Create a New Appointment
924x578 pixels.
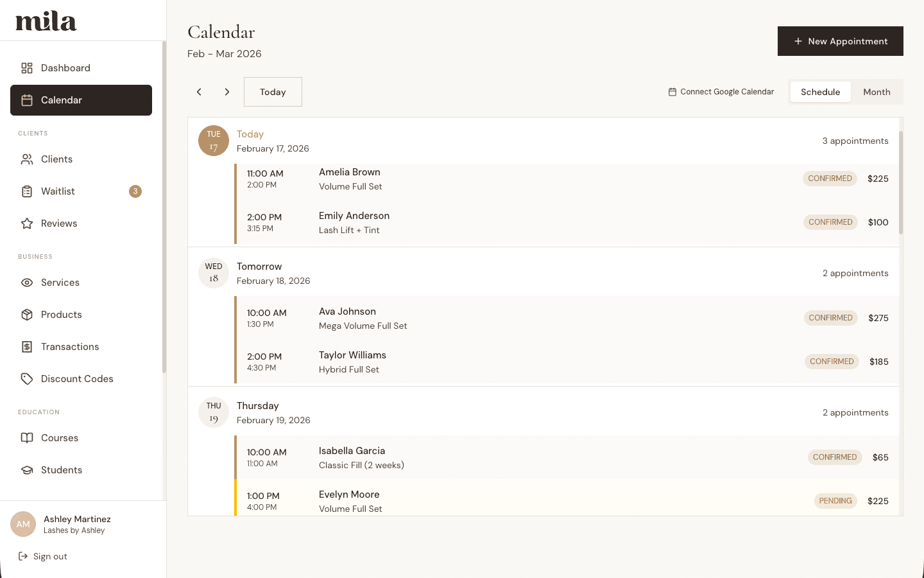coord(840,41)
